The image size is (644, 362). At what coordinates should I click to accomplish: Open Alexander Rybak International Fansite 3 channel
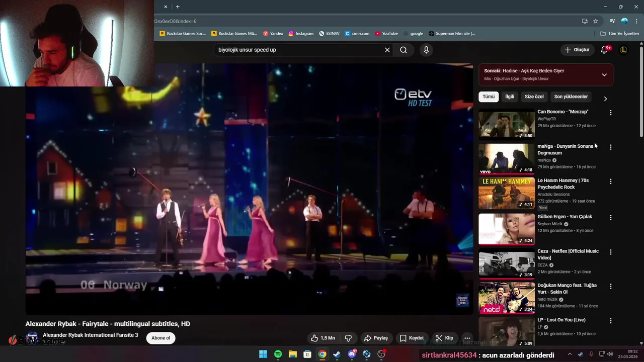[x=91, y=335]
